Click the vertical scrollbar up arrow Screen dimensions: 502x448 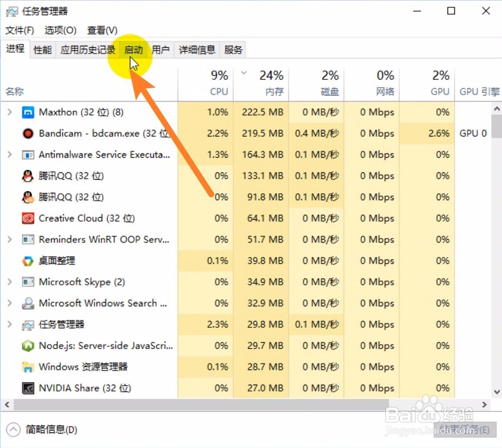[496, 109]
